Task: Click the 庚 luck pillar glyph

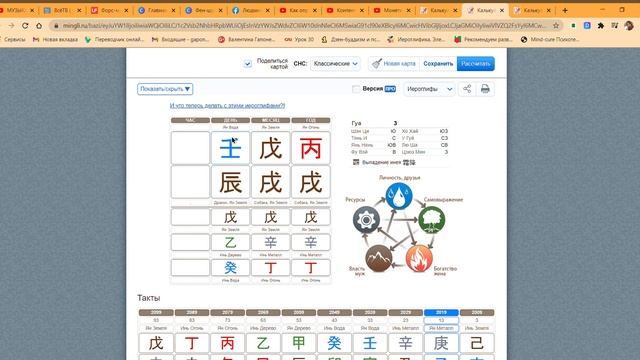Action: [x=441, y=343]
